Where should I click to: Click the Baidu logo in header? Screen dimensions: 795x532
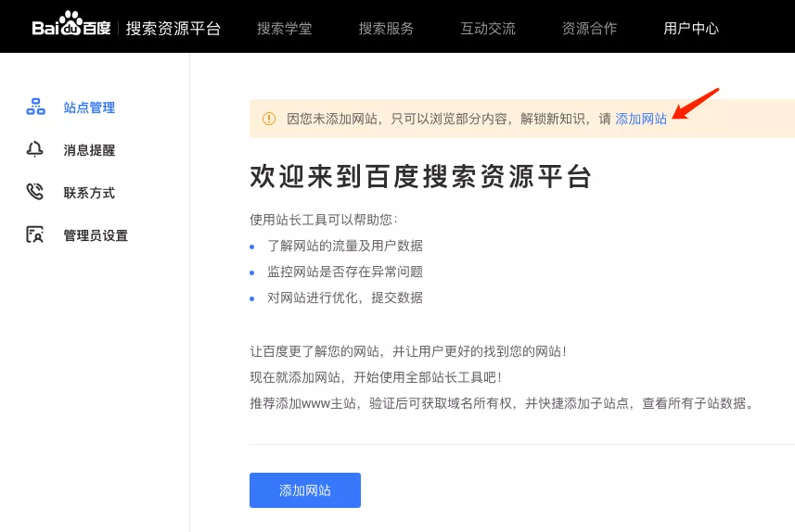[71, 24]
